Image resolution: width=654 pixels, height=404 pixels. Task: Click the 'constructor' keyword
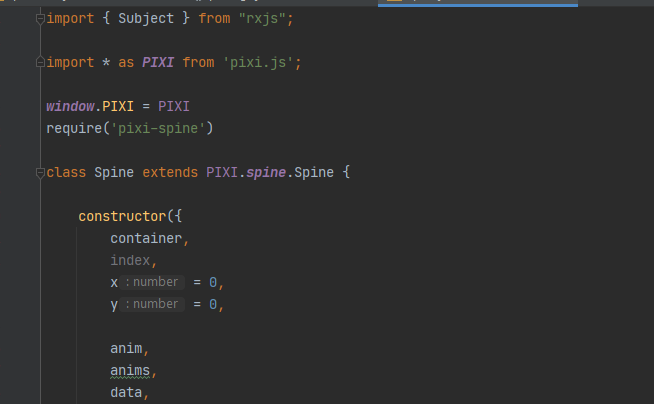122,216
